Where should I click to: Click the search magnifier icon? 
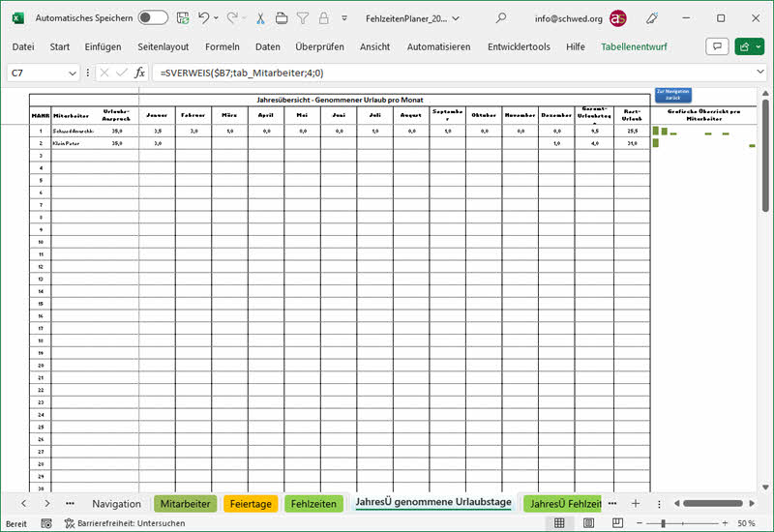[x=500, y=17]
